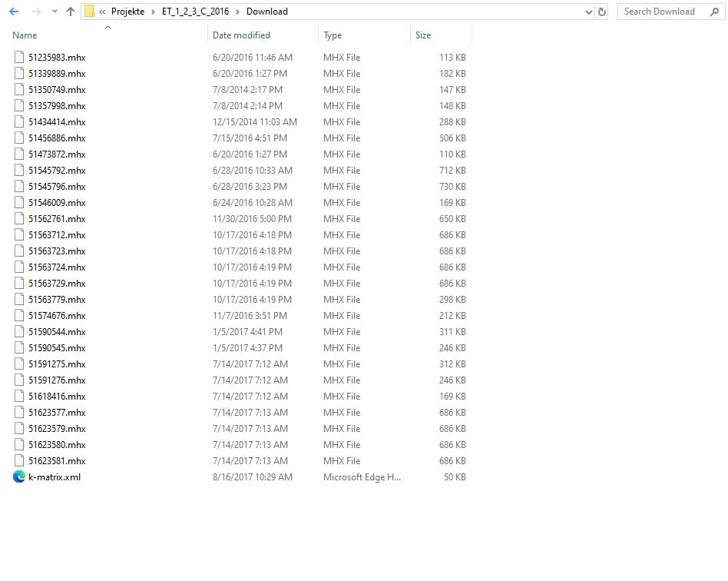Select the file icon for 51562761.mhx
This screenshot has width=728, height=581.
click(x=19, y=218)
